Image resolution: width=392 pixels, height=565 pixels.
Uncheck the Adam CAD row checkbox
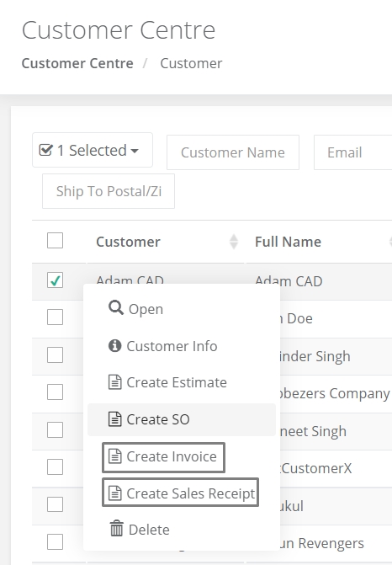point(55,280)
